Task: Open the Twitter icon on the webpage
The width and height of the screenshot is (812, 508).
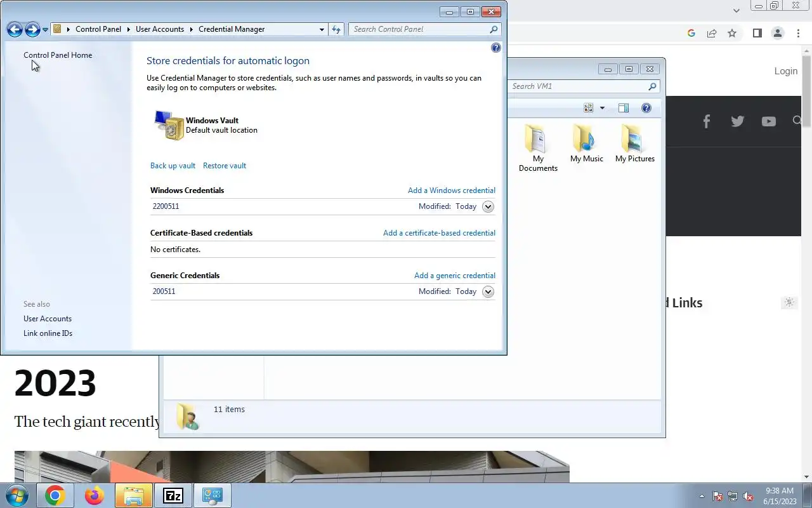Action: 737,121
